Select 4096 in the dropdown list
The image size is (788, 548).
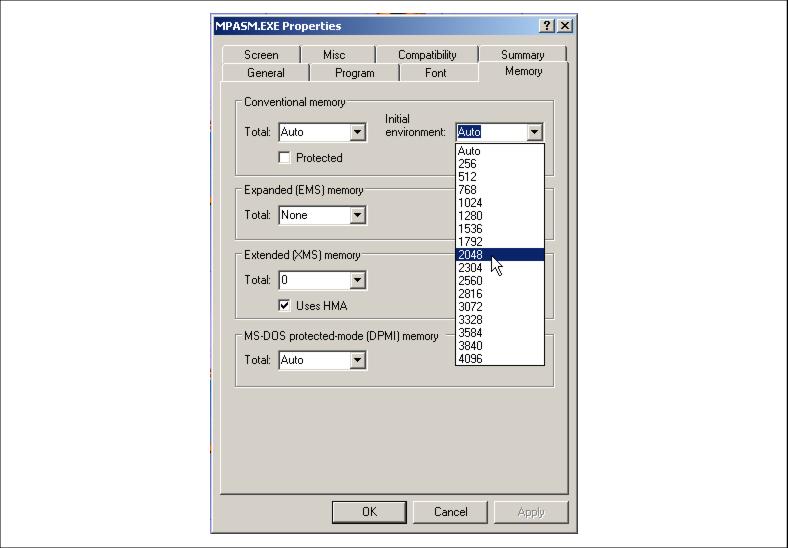pos(500,359)
